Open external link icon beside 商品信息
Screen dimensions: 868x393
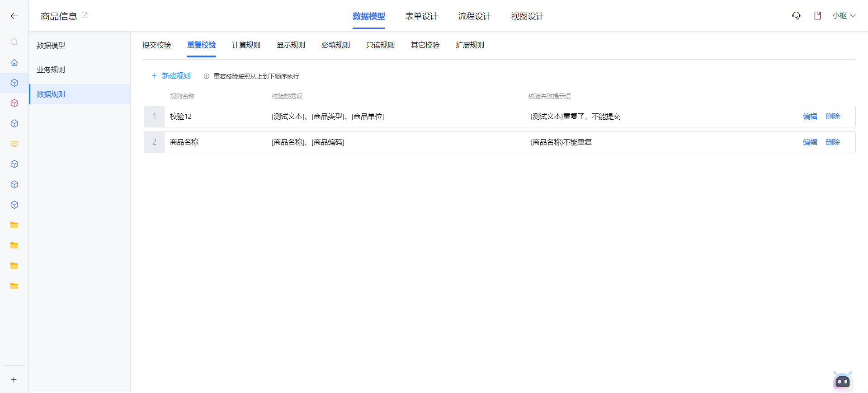pos(85,15)
